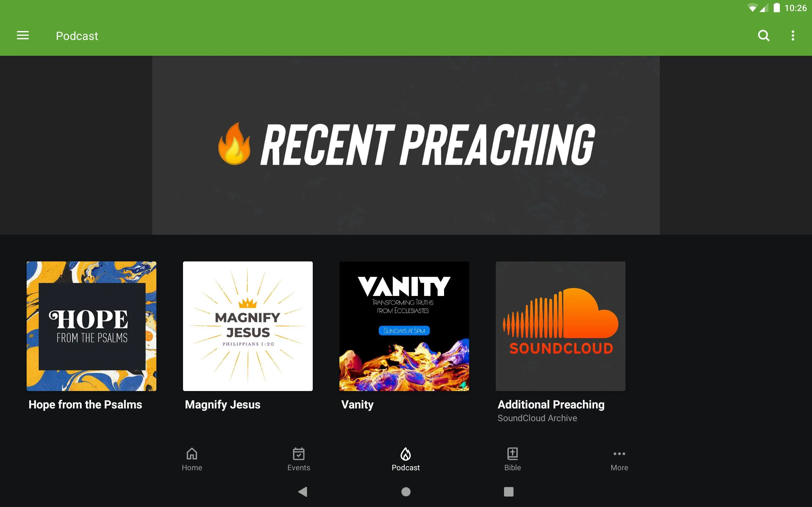Open the Events tab
This screenshot has width=812, height=507.
(298, 459)
